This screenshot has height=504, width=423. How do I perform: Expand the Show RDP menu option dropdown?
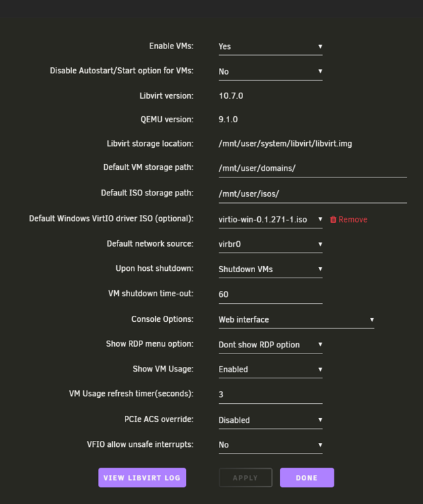click(271, 345)
